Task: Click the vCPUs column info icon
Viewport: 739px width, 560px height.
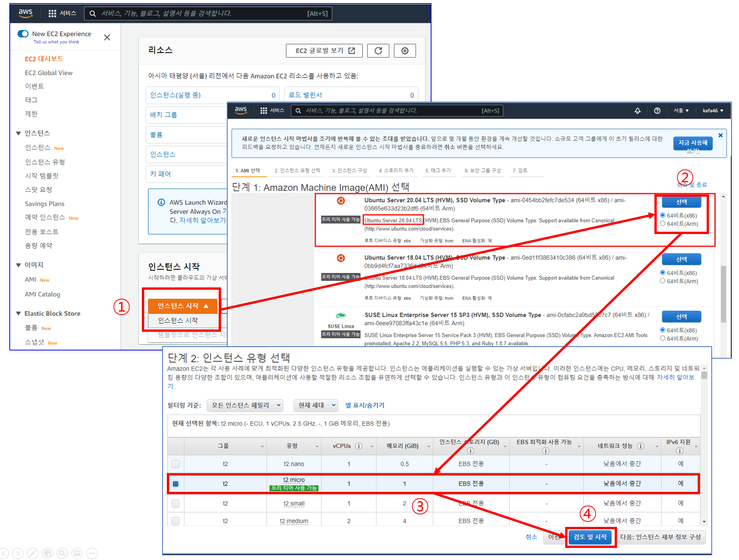Action: [x=359, y=446]
